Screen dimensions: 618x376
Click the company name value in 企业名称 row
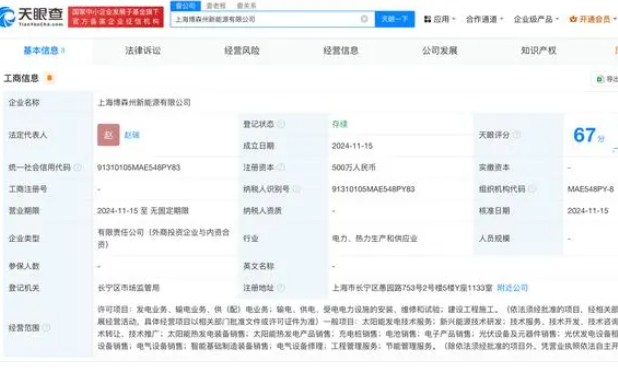coord(144,102)
